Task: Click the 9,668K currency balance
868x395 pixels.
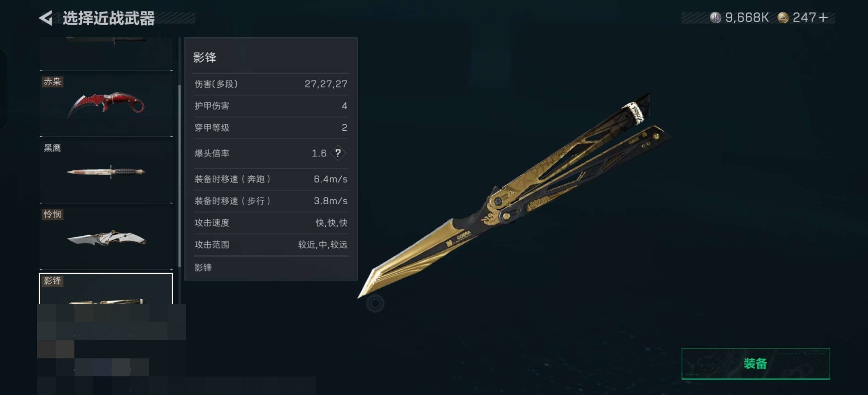Action: click(x=747, y=18)
